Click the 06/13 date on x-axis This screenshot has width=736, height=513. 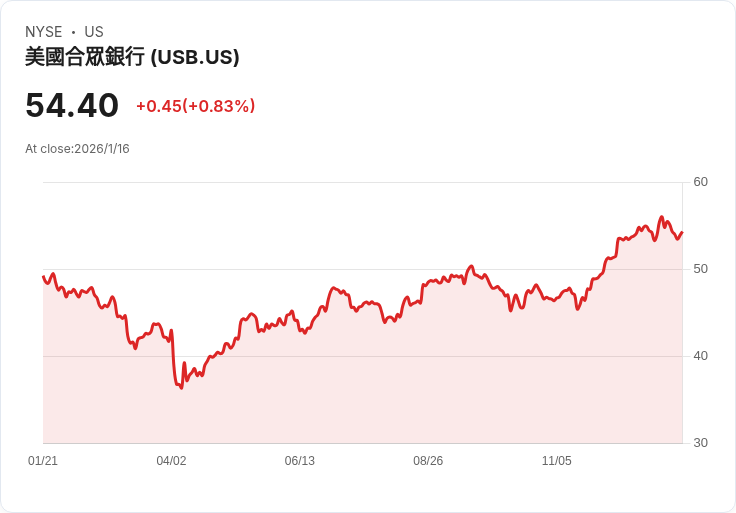coord(300,461)
